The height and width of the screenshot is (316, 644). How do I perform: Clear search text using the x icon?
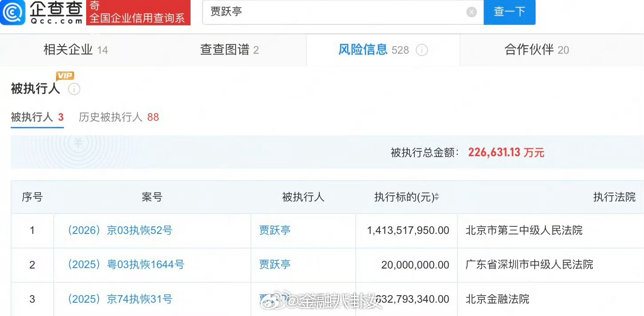click(471, 12)
